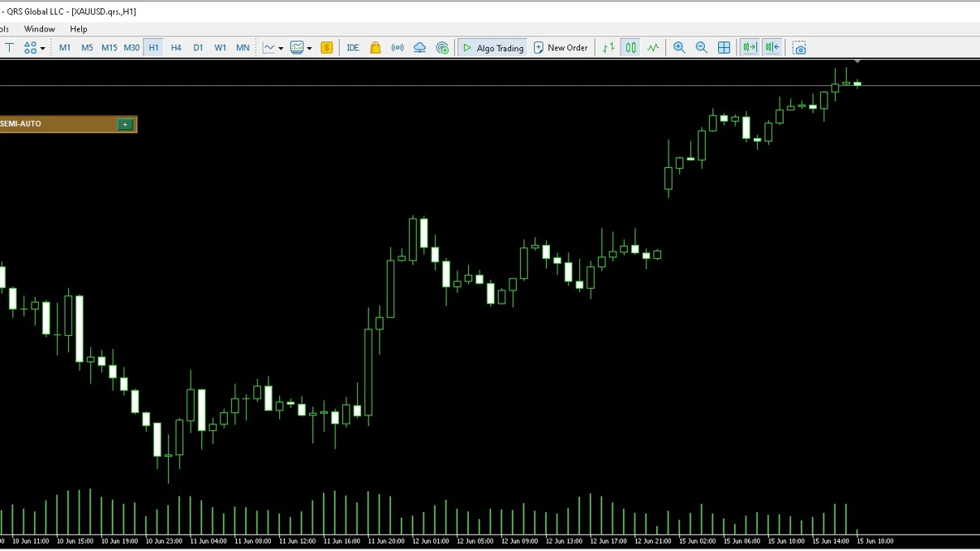Click the cloud VPS hosting icon

coord(420,48)
